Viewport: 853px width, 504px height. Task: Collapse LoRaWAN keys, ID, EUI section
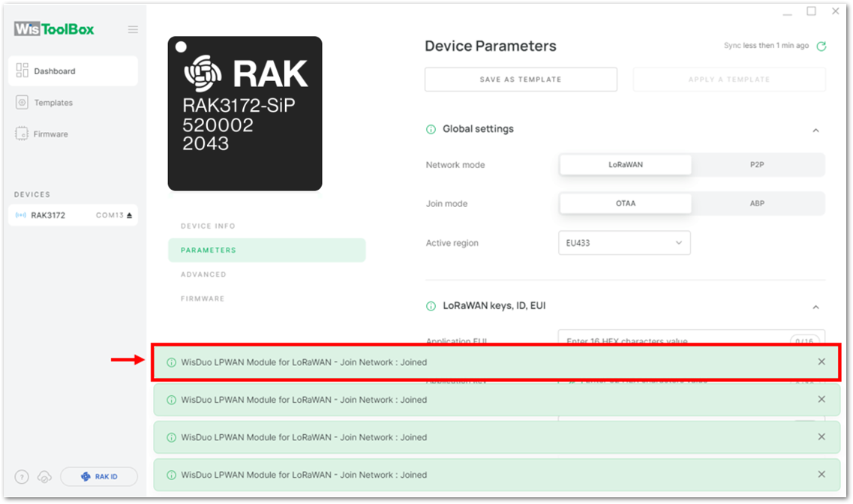815,307
